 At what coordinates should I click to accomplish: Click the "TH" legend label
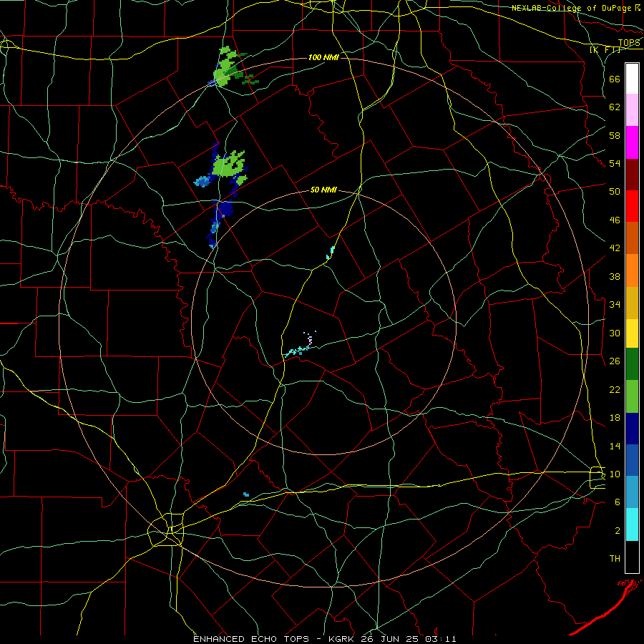pos(615,559)
